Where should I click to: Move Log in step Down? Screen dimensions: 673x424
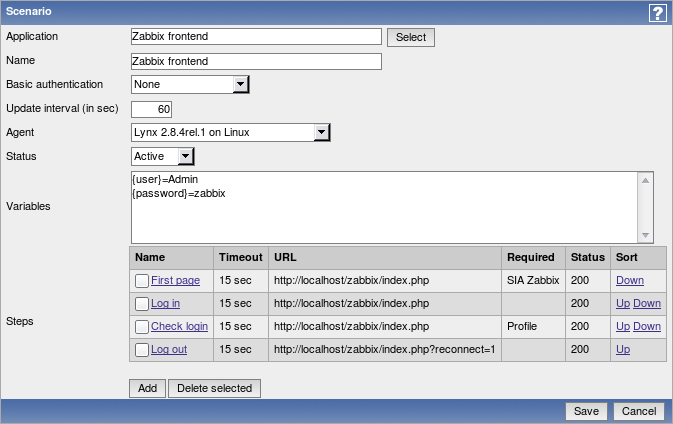coord(647,303)
